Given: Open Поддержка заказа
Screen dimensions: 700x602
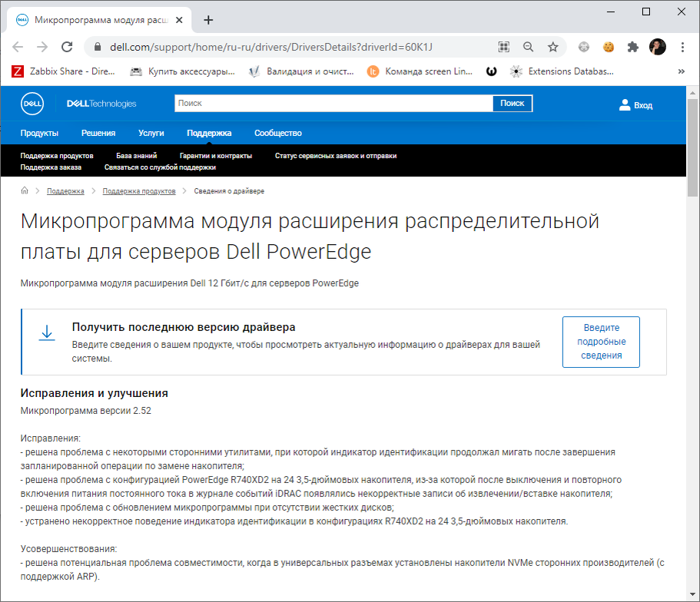Looking at the screenshot, I should click(x=51, y=167).
